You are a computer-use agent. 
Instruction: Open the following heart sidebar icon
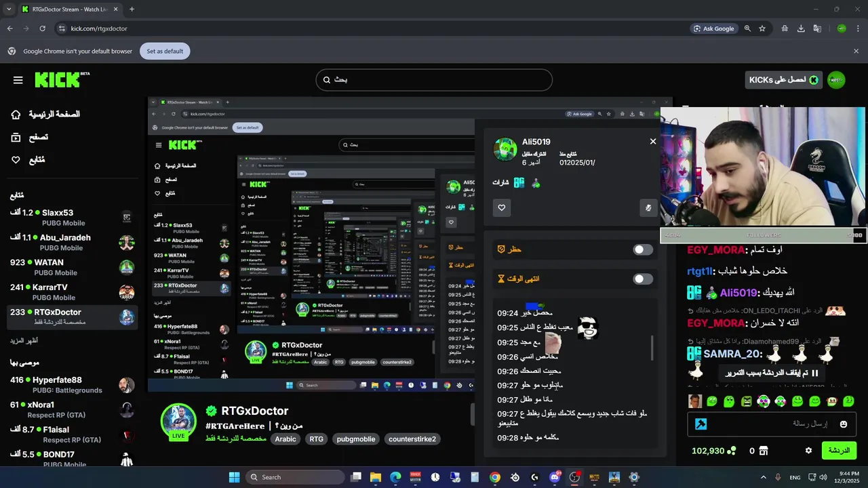tap(16, 160)
